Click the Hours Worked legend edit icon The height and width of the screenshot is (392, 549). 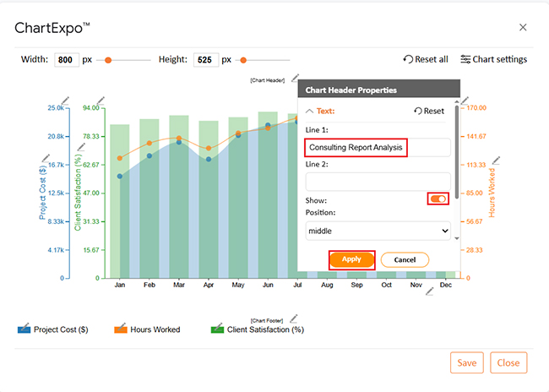click(119, 329)
